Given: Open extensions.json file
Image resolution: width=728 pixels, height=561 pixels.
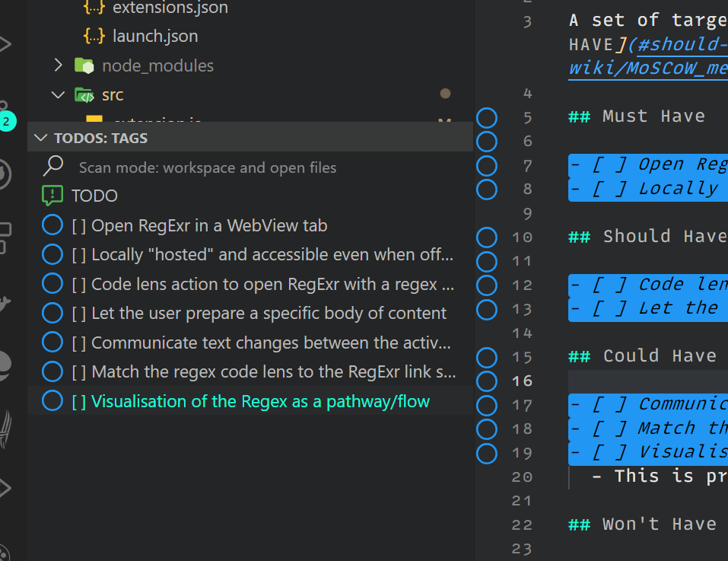Looking at the screenshot, I should click(x=170, y=8).
